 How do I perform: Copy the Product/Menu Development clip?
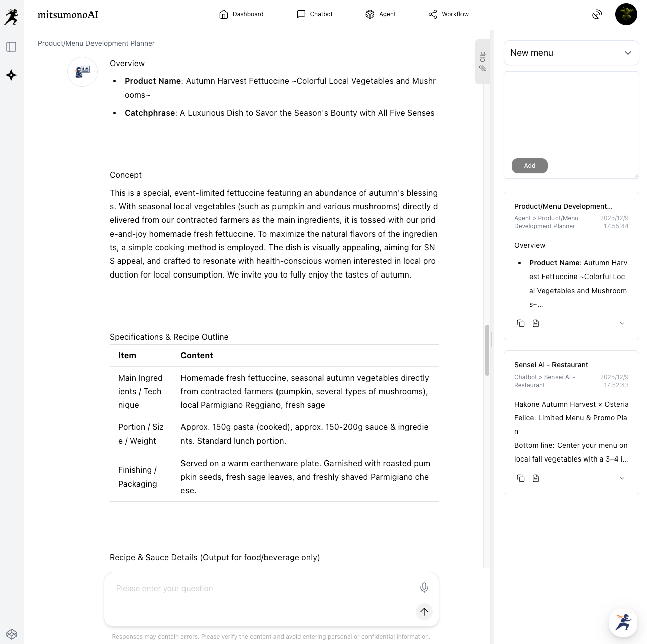click(521, 323)
